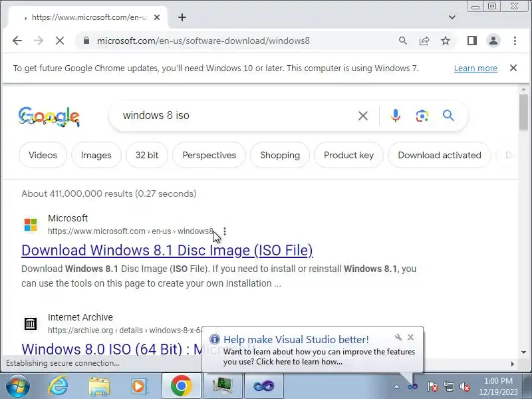Switch to Perspectives filter
Screen dimensions: 532x399
coord(209,155)
